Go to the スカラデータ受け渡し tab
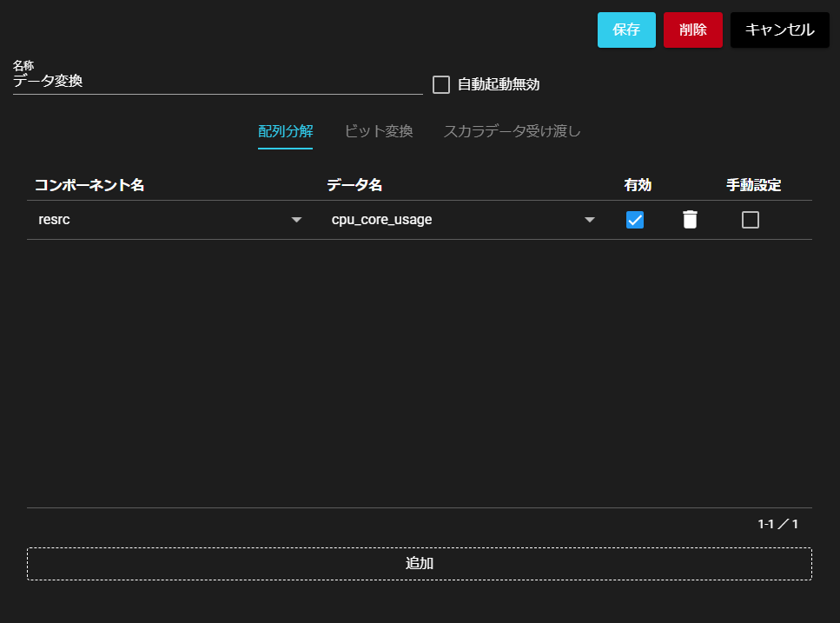This screenshot has height=623, width=840. [512, 132]
